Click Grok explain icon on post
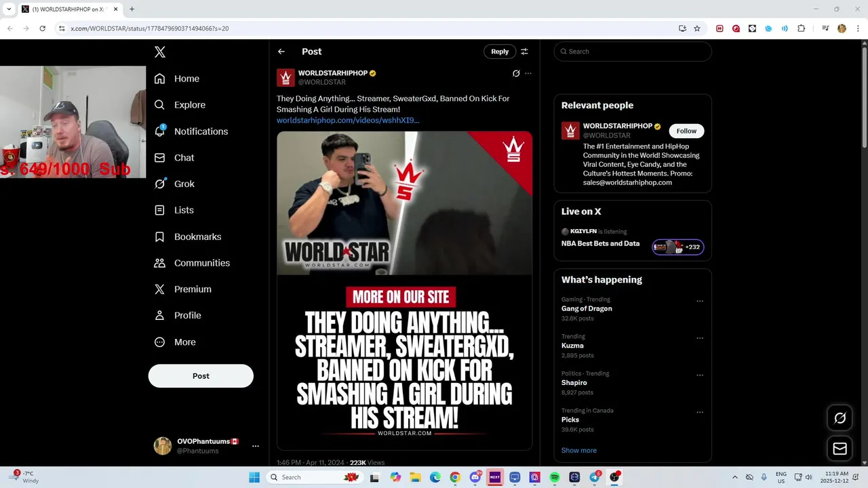This screenshot has width=868, height=488. (x=516, y=73)
